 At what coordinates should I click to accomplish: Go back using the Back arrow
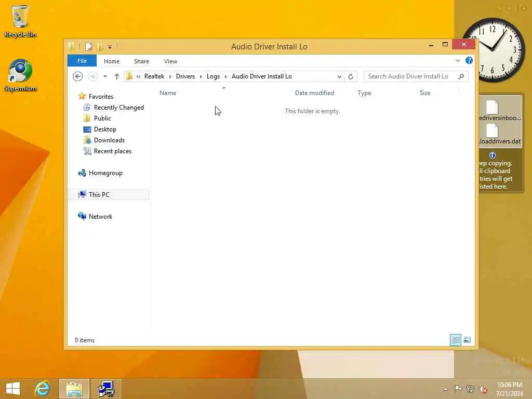click(78, 76)
